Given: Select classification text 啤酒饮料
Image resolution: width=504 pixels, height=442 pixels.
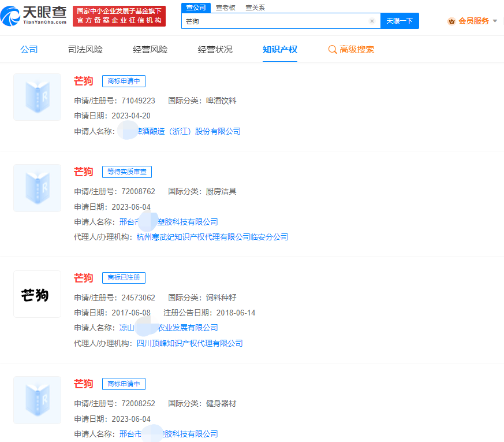Looking at the screenshot, I should point(221,101).
